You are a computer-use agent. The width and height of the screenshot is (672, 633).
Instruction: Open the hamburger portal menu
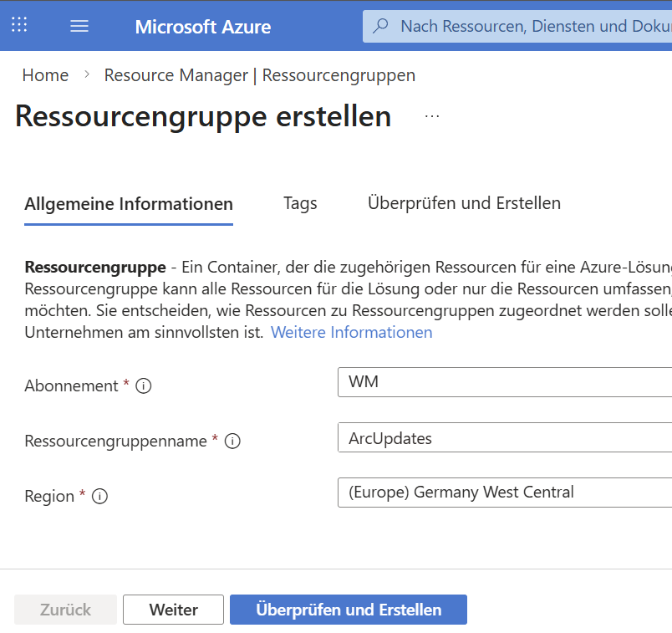(79, 26)
